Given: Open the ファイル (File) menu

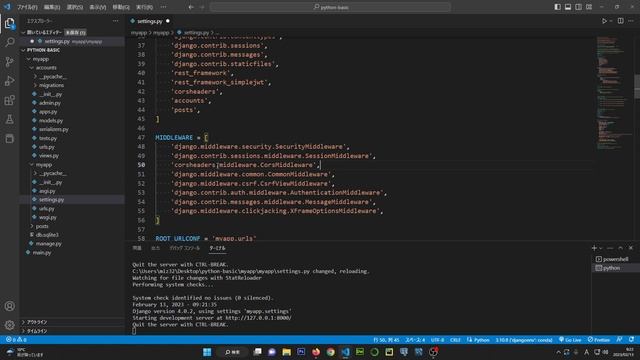Looking at the screenshot, I should pyautogui.click(x=27, y=7).
